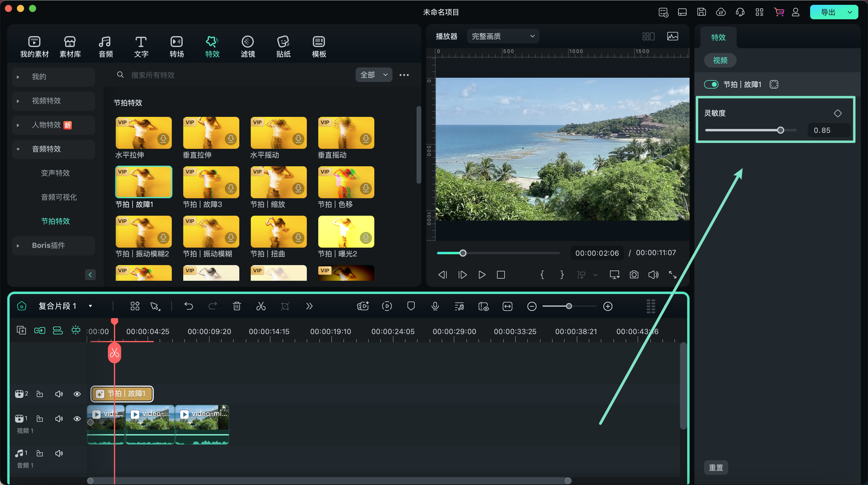This screenshot has height=485, width=868.
Task: Switch to the 转场 tab
Action: point(177,46)
